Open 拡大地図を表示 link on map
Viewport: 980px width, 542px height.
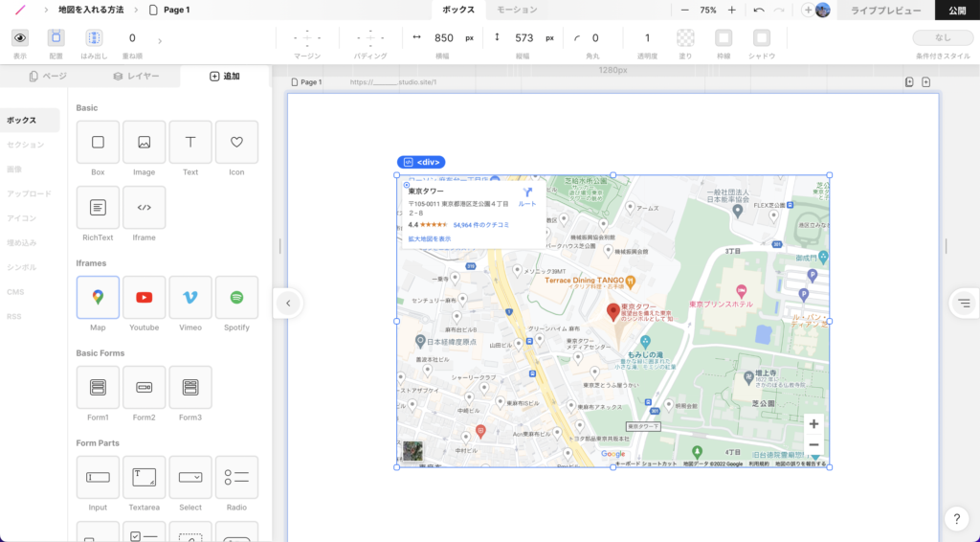click(430, 238)
